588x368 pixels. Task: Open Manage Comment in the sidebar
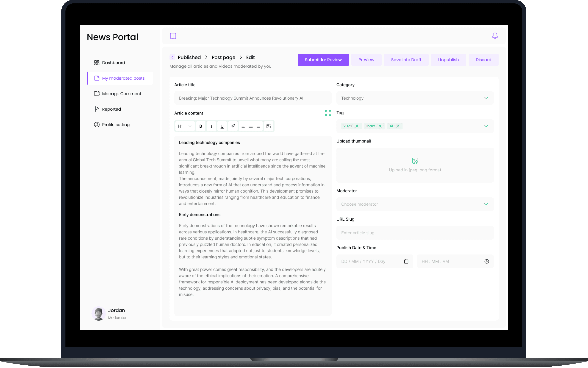tap(121, 94)
